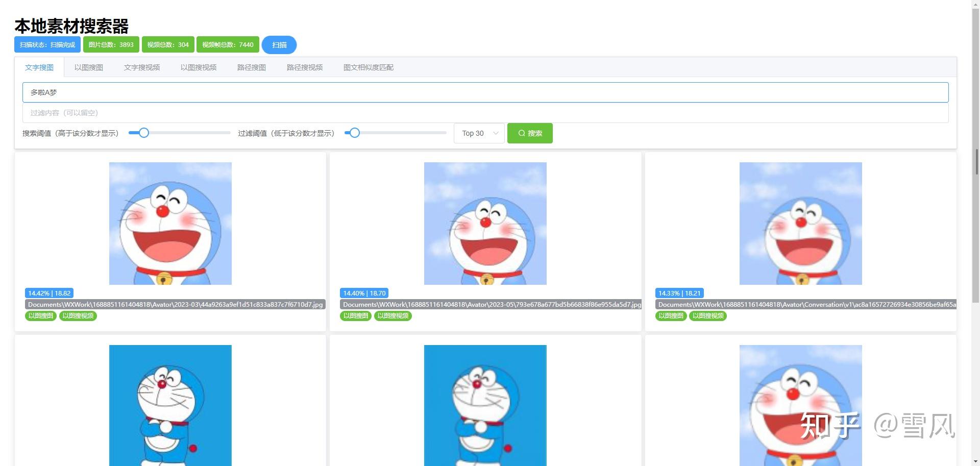
Task: Open the Top 30 dropdown
Action: tap(479, 133)
